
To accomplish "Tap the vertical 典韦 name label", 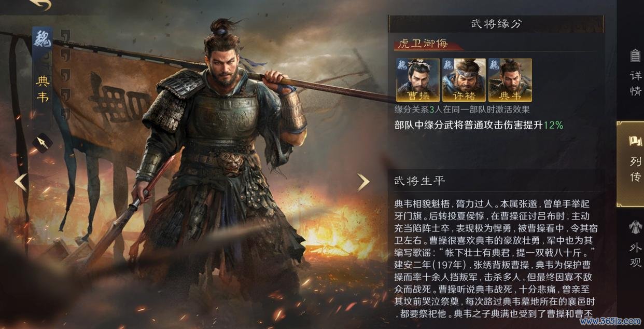I will (43, 89).
